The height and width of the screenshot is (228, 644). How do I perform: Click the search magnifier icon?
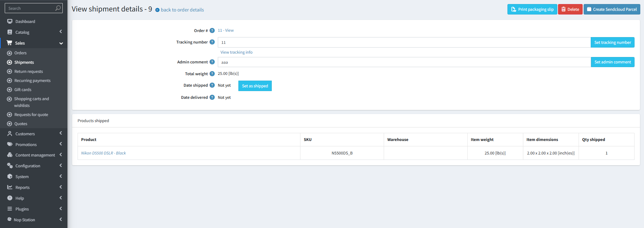58,8
